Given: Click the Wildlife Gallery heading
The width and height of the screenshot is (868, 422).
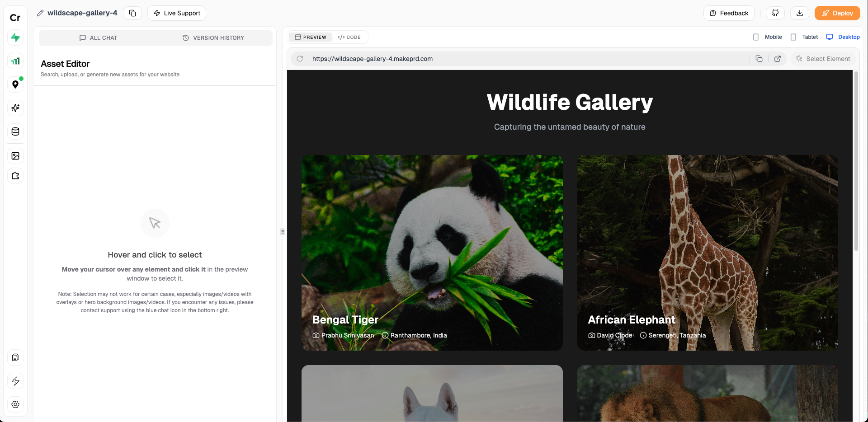Looking at the screenshot, I should 570,103.
